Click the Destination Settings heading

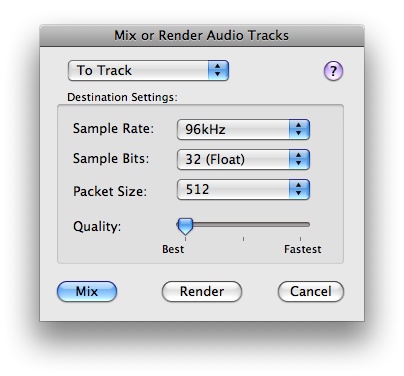tap(122, 97)
